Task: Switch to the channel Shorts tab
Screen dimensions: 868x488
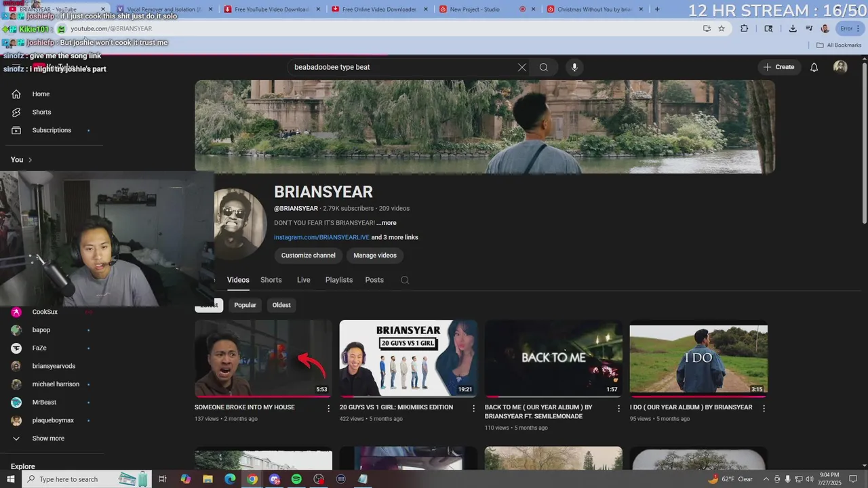Action: click(271, 280)
